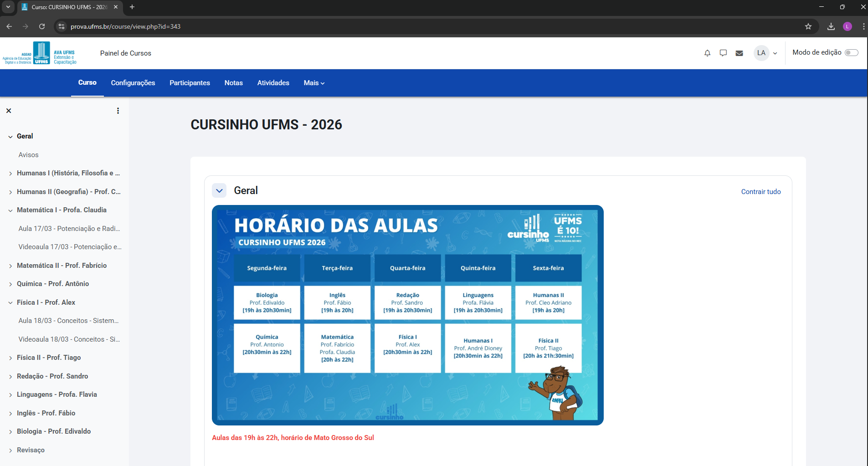Viewport: 868px width, 466px height.
Task: Open the Mais dropdown menu
Action: [313, 83]
